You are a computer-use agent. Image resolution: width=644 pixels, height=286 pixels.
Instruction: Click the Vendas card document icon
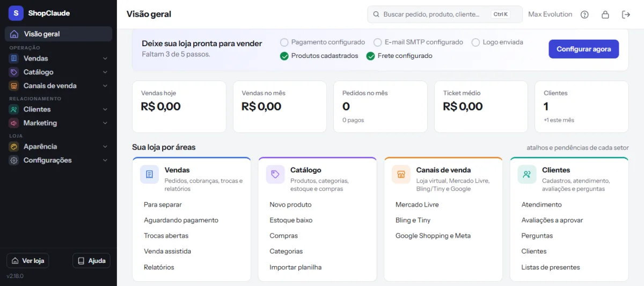(x=149, y=174)
